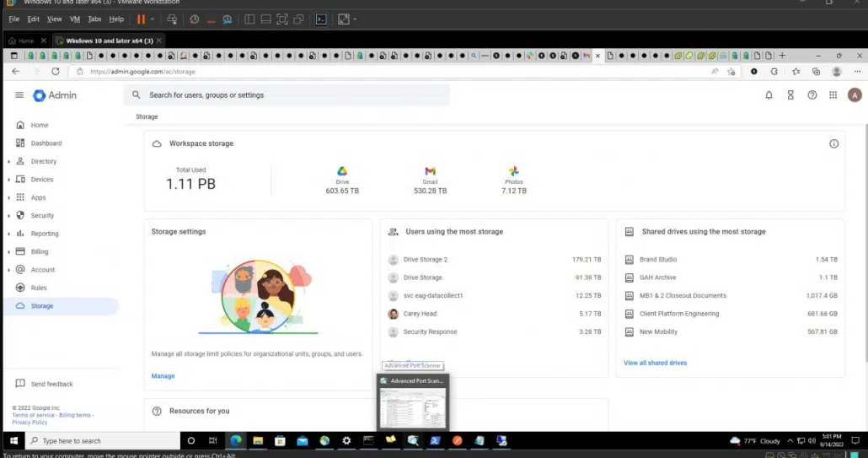868x458 pixels.
Task: Click the Google Admin logo
Action: (54, 95)
